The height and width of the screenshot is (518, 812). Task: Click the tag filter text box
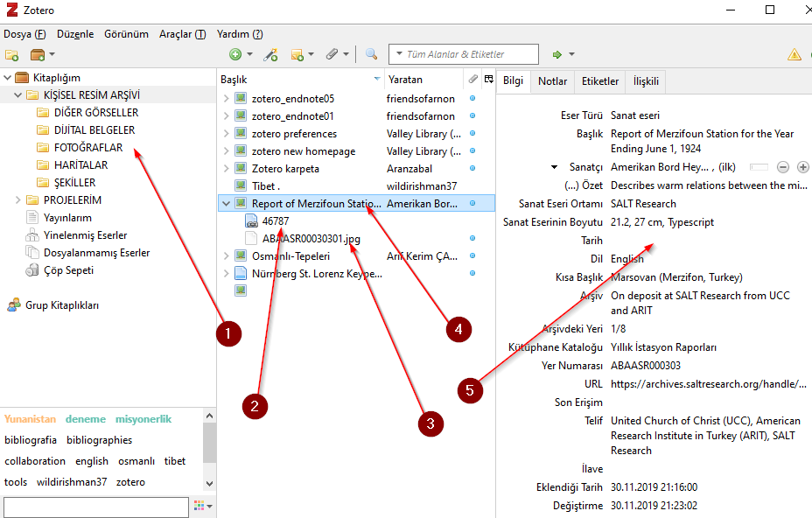(x=96, y=507)
